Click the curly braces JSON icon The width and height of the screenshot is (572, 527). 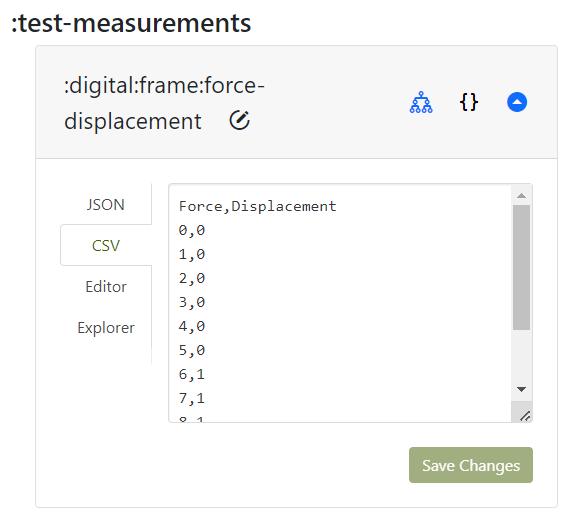click(469, 102)
